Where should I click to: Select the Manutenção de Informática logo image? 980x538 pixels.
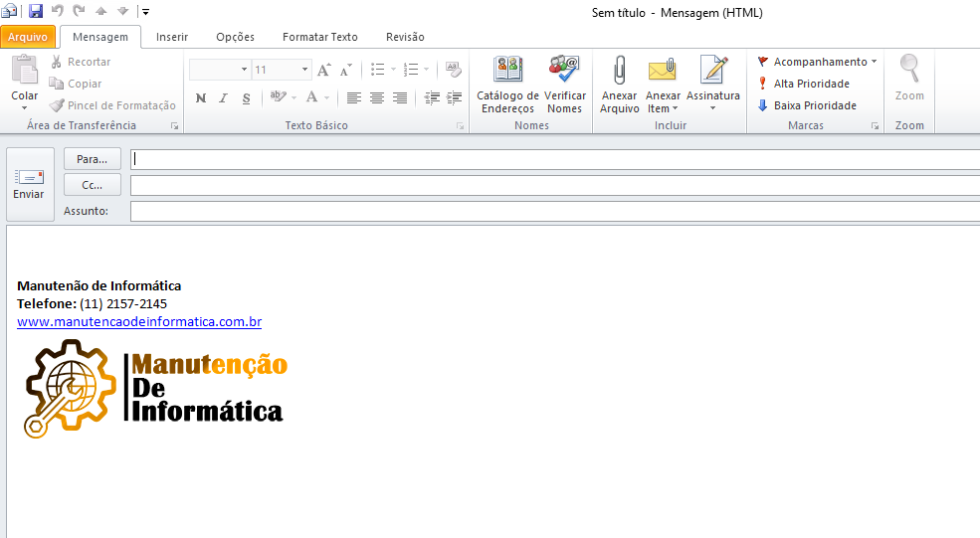155,389
